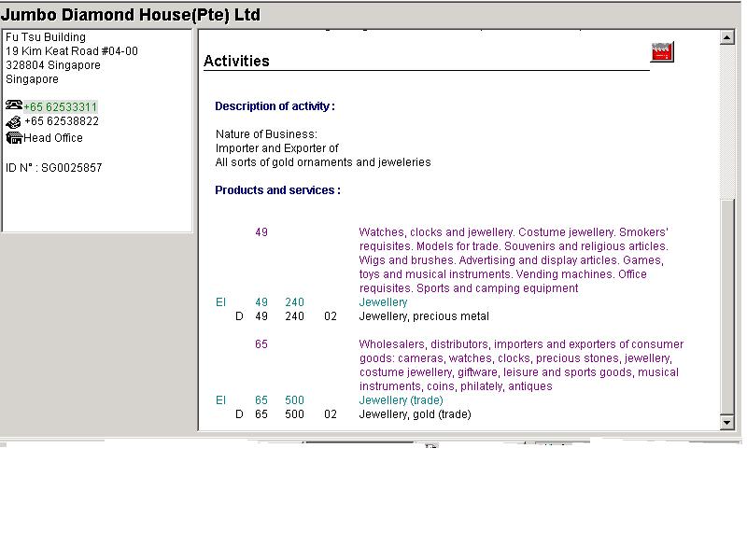Screen dimensions: 747x560
Task: Open the Jewellery (trade) category link
Action: coord(401,400)
